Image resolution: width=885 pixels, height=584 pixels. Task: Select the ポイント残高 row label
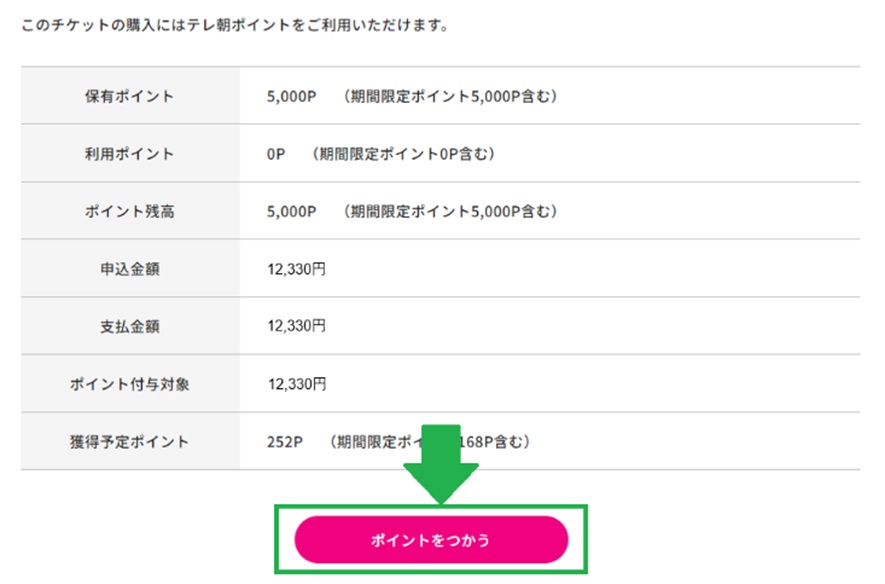[x=130, y=212]
